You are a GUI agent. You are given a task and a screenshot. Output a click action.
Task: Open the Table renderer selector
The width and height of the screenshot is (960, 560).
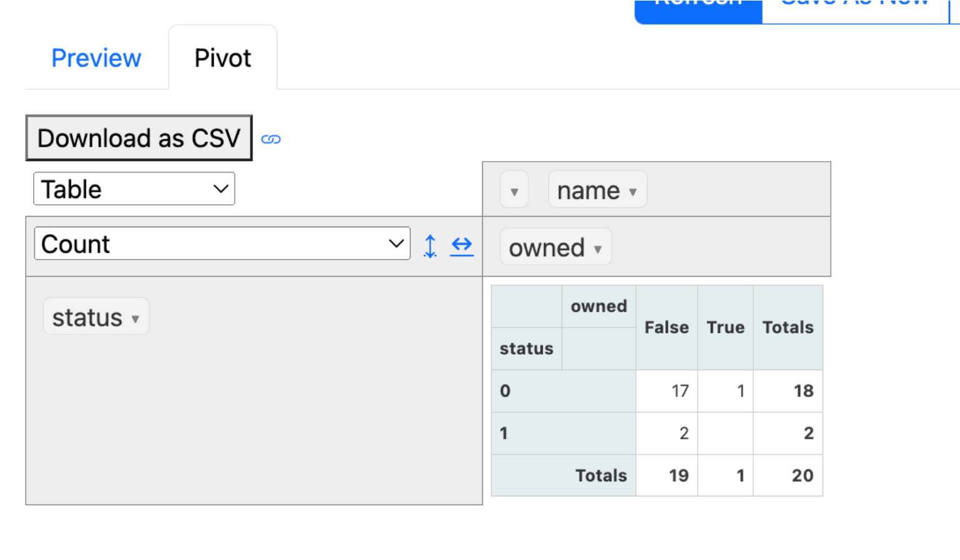[x=133, y=189]
